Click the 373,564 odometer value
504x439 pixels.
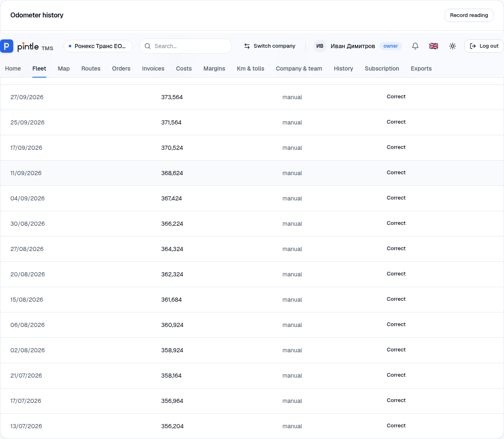(172, 97)
